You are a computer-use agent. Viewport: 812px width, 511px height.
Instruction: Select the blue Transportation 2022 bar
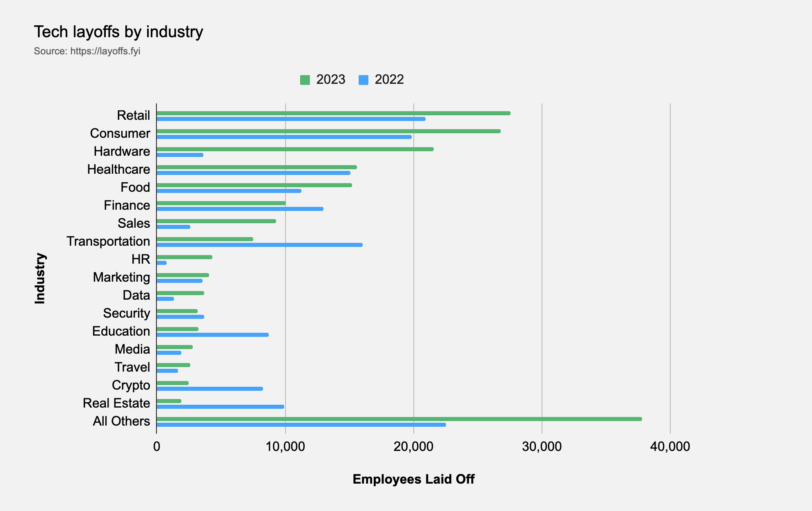(259, 245)
